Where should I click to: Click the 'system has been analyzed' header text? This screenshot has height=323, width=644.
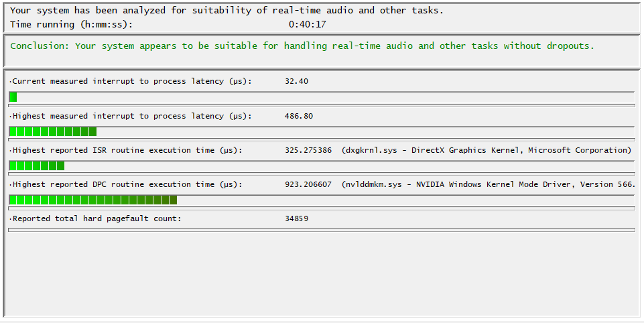(227, 11)
